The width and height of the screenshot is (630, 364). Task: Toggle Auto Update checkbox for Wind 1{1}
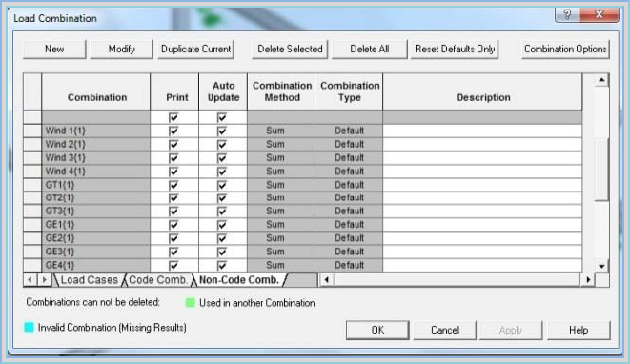pos(222,131)
